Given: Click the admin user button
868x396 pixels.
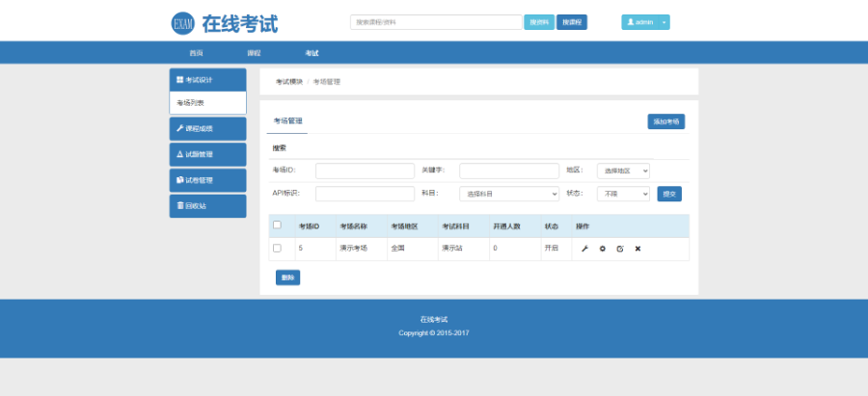Looking at the screenshot, I should pyautogui.click(x=640, y=22).
